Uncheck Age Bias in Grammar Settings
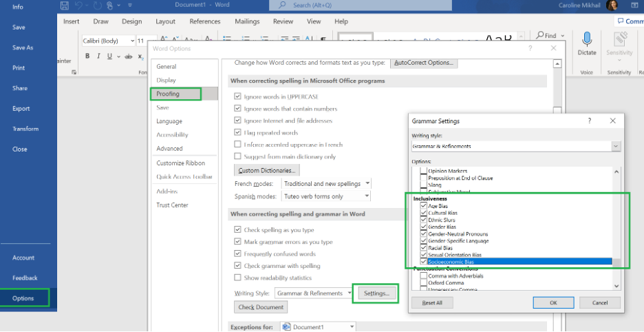This screenshot has width=644, height=332. (424, 206)
